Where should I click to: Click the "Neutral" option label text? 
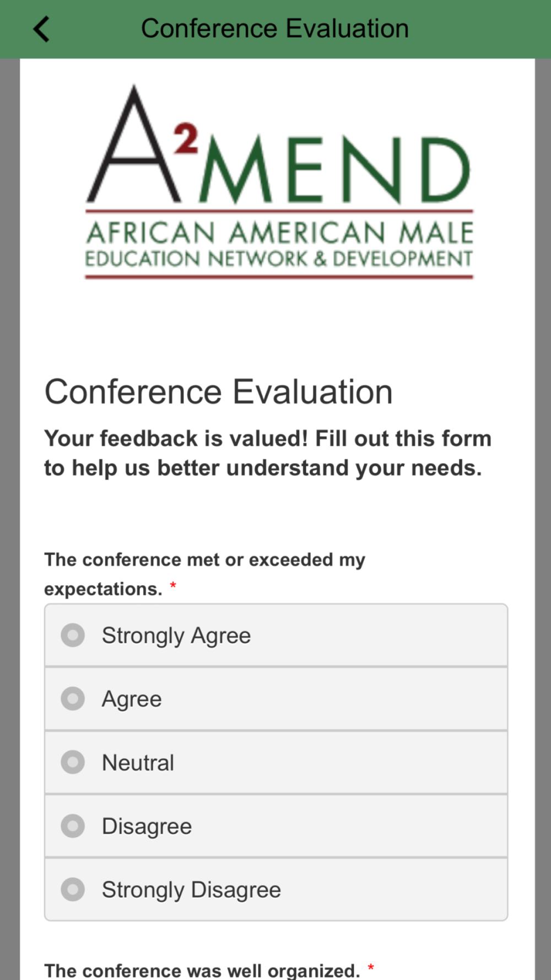coord(138,763)
